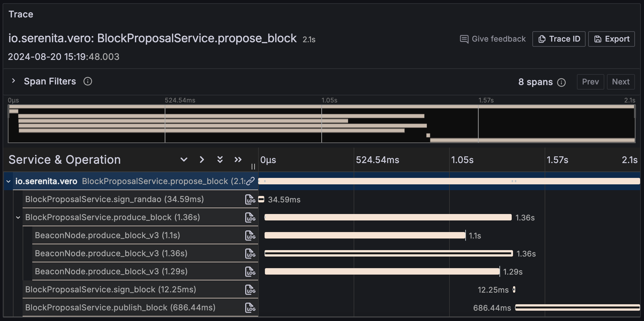Viewport: 644px width, 321px height.
Task: Collapse the produce_block span children
Action: pos(18,218)
